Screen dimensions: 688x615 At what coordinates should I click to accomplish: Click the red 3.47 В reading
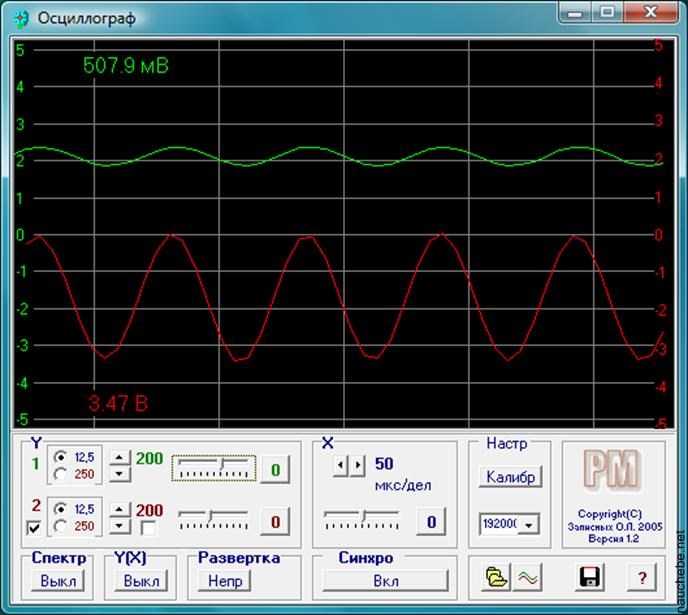(x=118, y=403)
